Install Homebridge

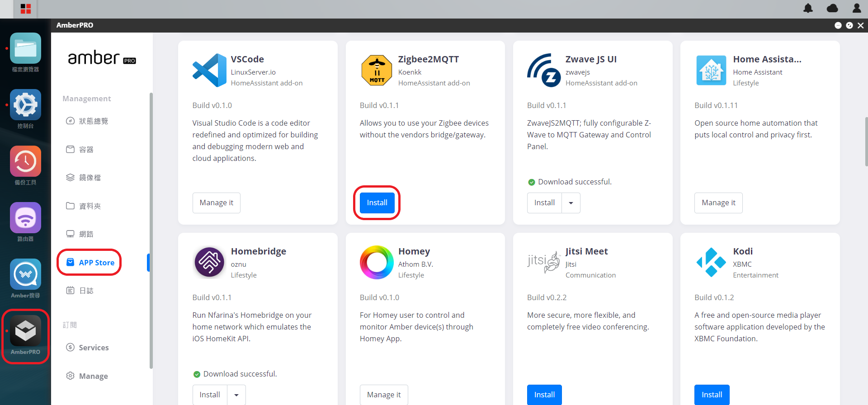[210, 395]
